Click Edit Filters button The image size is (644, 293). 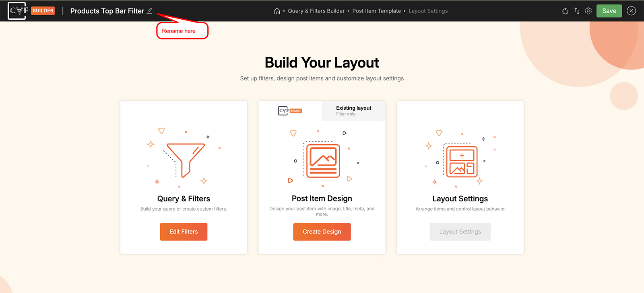tap(184, 232)
